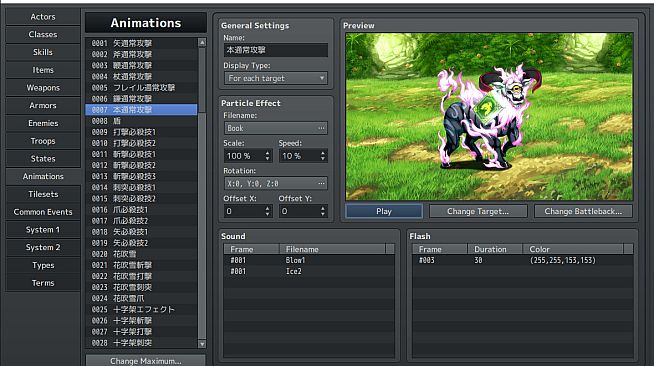Increase Speed value with up arrow
Image resolution: width=654 pixels, height=366 pixels.
click(x=323, y=153)
